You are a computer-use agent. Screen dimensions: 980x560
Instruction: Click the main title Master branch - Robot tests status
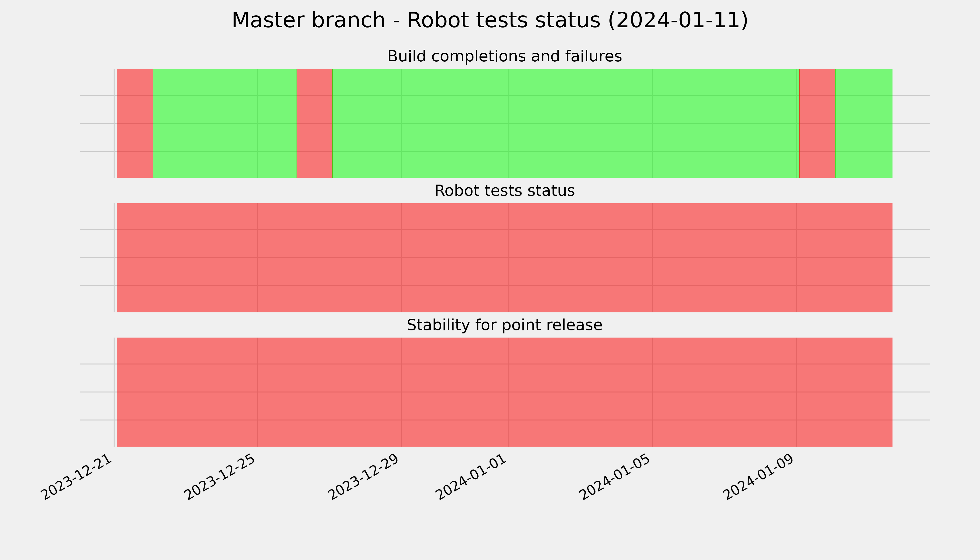(x=490, y=20)
